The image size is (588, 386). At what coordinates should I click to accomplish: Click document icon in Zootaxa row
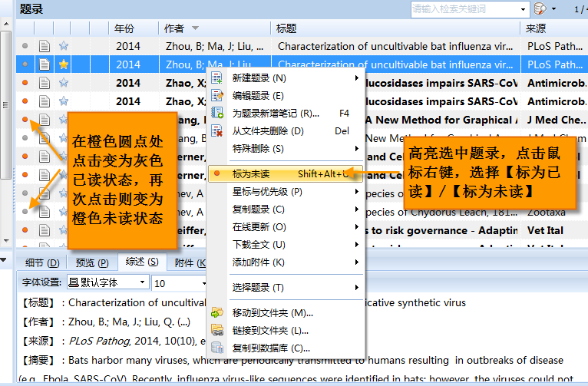coord(45,212)
